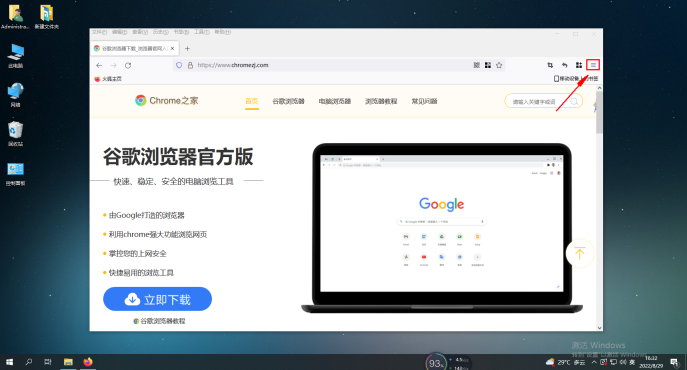The image size is (687, 370).
Task: Click the 移动设备上的书签 item on the bookmarks bar
Action: (576, 78)
